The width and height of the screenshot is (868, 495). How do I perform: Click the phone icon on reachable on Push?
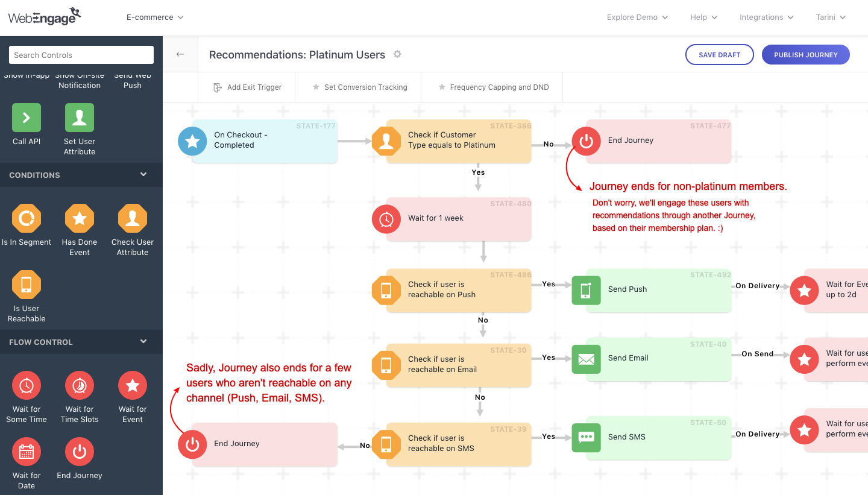coord(386,291)
